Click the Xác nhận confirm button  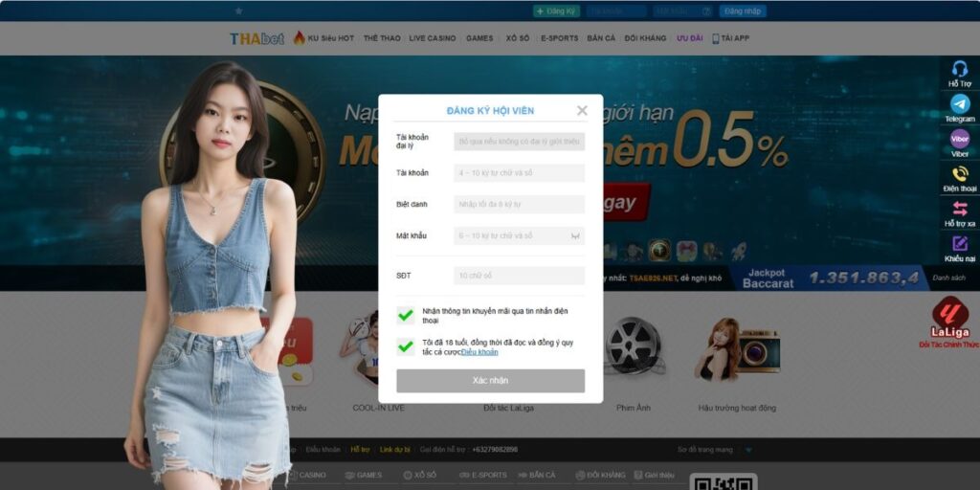coord(490,381)
